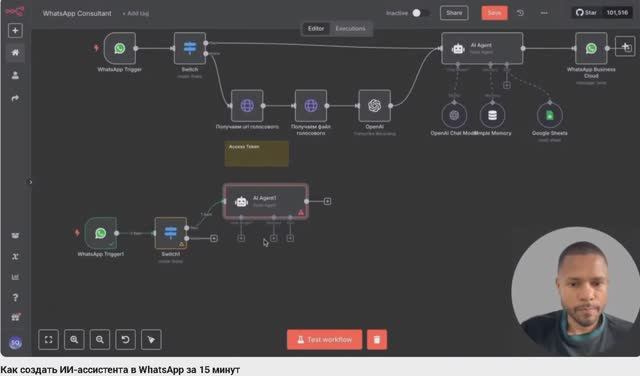Click the Share button
Screen dimensions: 640x376
point(454,13)
